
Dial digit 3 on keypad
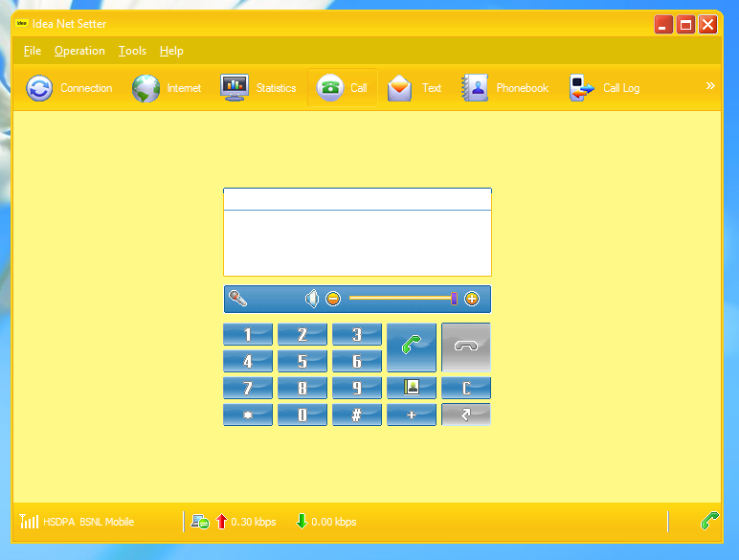(357, 334)
